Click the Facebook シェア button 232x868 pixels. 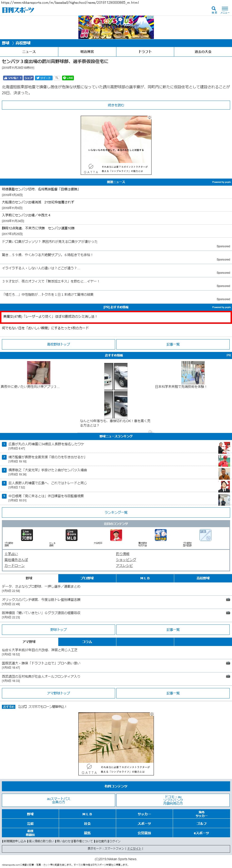(29, 78)
